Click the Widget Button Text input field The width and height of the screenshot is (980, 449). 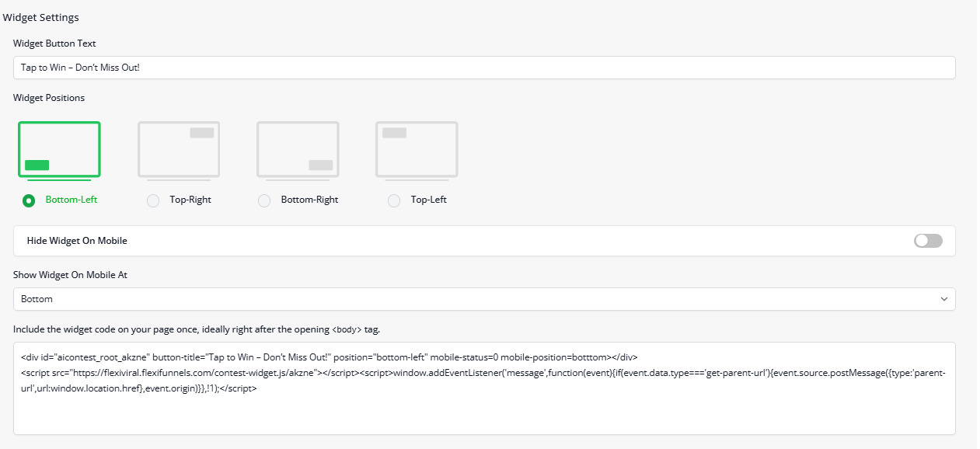coord(484,68)
